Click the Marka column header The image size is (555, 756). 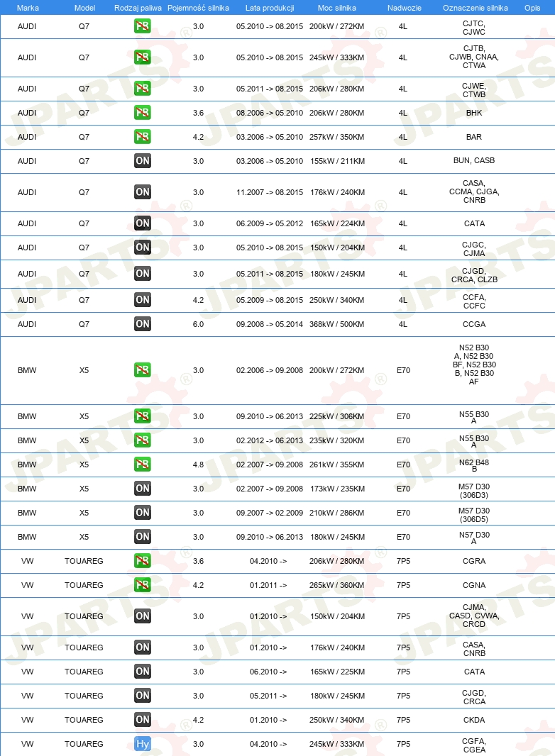tap(28, 8)
